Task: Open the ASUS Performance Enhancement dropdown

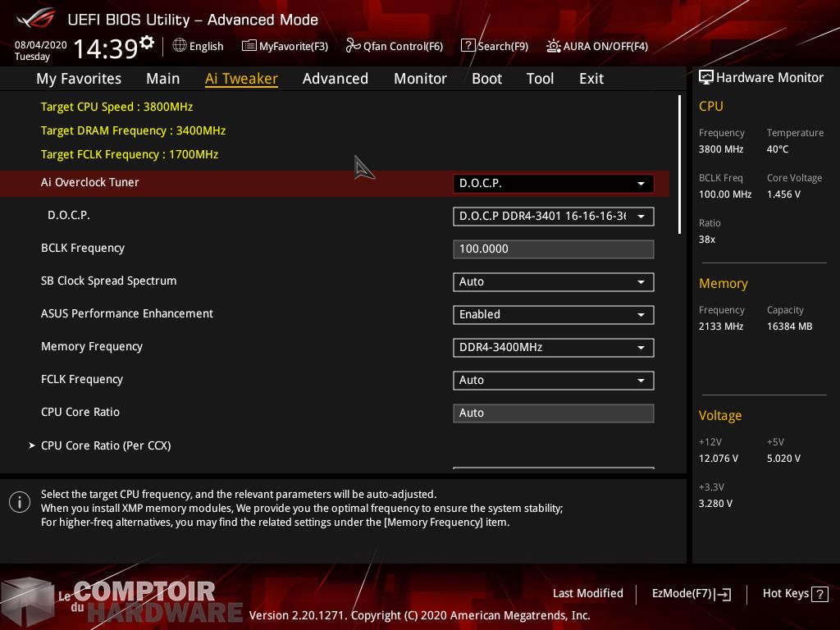Action: pos(554,314)
